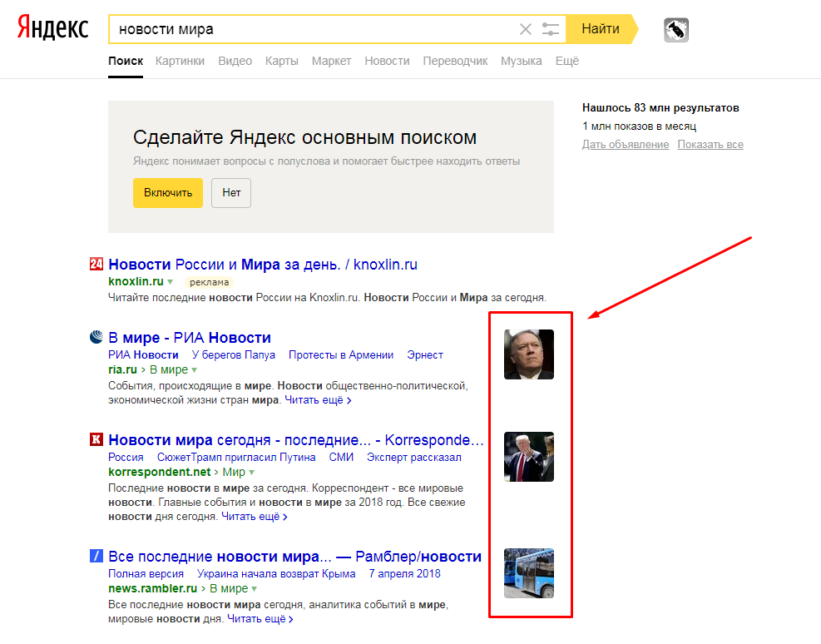Click the RIA Novosti favicon
The height and width of the screenshot is (644, 821).
(x=96, y=338)
